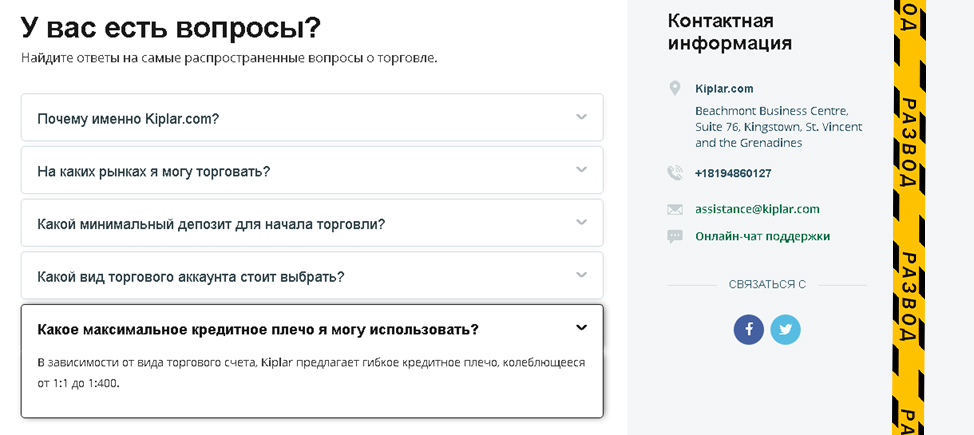This screenshot has height=435, width=974.
Task: Open 'Почему именно Kiplar.com?' question
Action: point(312,117)
